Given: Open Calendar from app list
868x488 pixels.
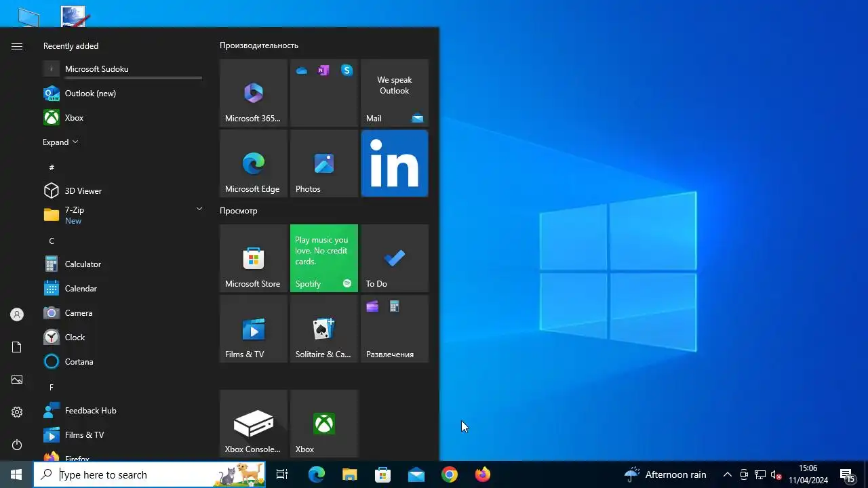Looking at the screenshot, I should [123, 289].
